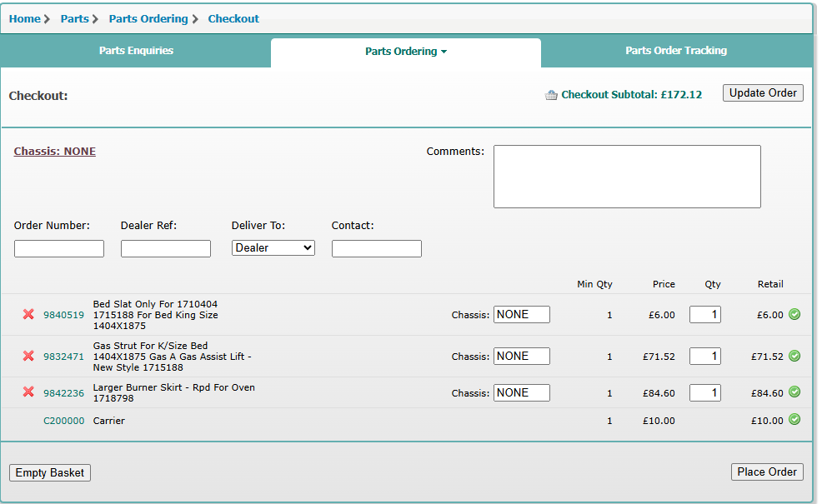This screenshot has height=504, width=822.
Task: Focus the Comments text area
Action: point(627,177)
